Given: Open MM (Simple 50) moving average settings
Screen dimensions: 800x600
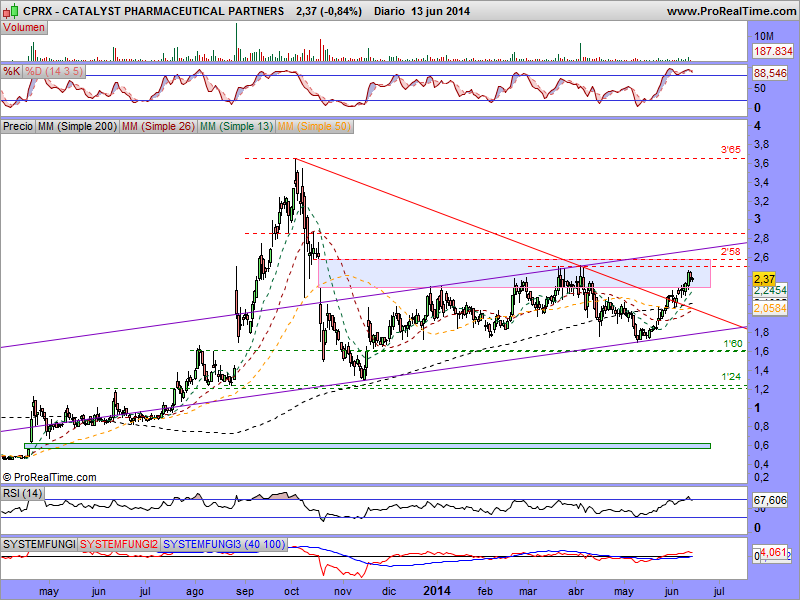Looking at the screenshot, I should [314, 126].
